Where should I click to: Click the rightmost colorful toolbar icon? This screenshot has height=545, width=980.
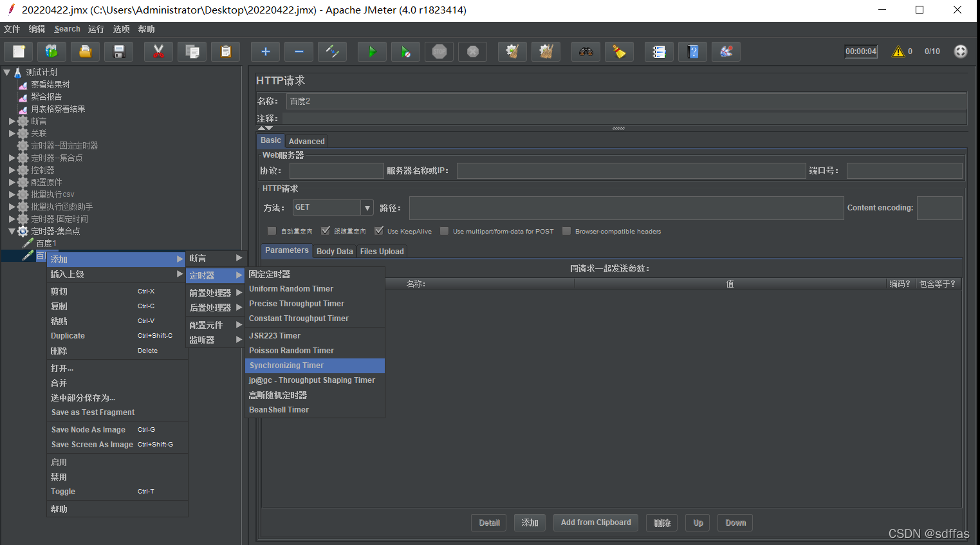point(726,51)
